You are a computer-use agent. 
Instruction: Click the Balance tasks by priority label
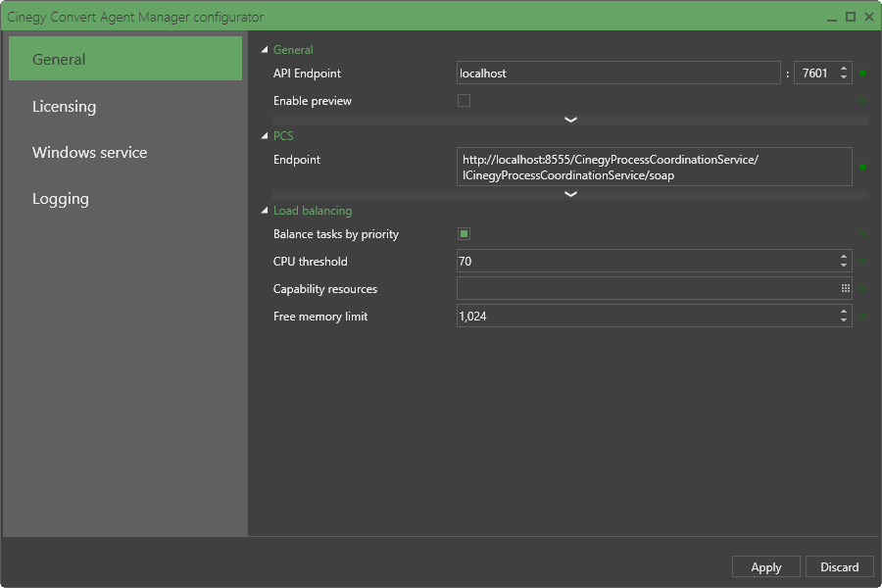point(336,234)
